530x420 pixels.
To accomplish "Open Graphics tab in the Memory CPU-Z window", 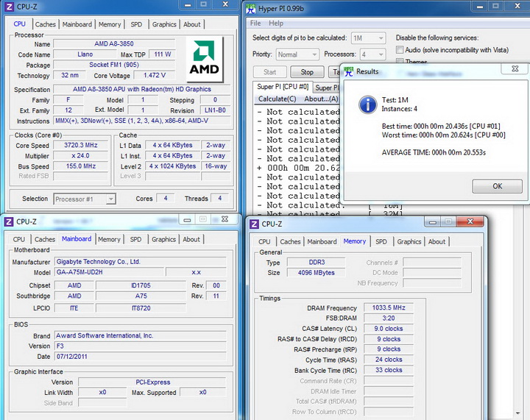I will 409,242.
